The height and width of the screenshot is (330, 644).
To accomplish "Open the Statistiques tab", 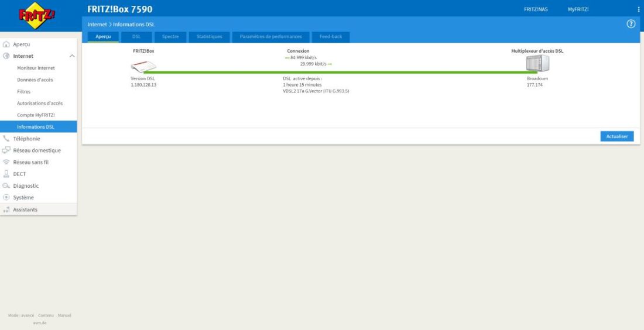I will 209,37.
